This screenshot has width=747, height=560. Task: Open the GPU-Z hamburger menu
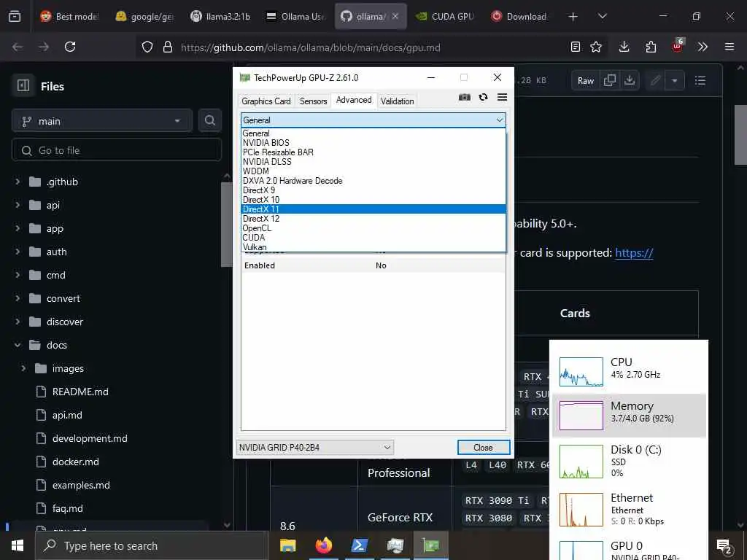[502, 97]
